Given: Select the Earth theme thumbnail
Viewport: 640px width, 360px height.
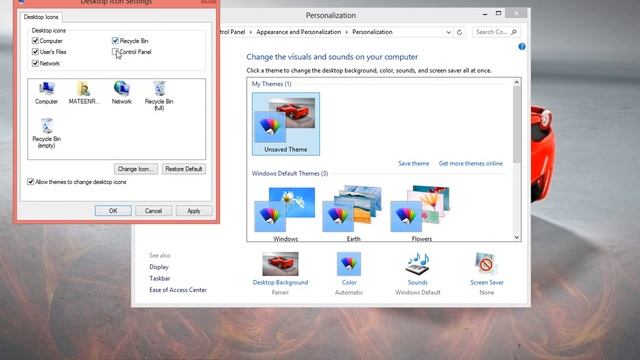Looking at the screenshot, I should [353, 213].
